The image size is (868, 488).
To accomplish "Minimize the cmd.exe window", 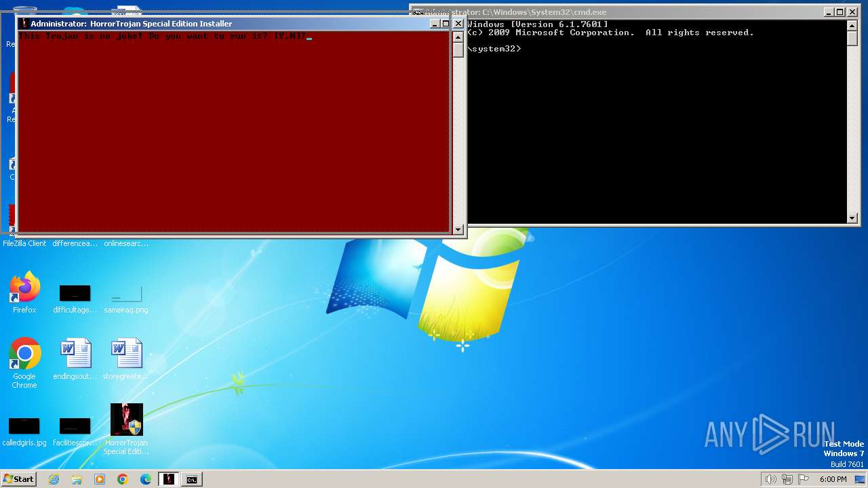I will pos(829,12).
